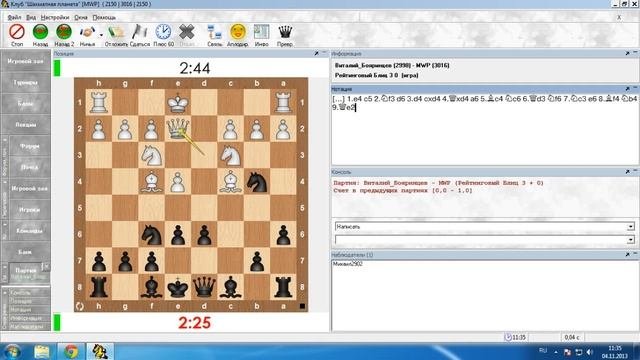Minimize the Нотация panel via its dash icon
This screenshot has height=360, width=640.
pyautogui.click(x=635, y=88)
